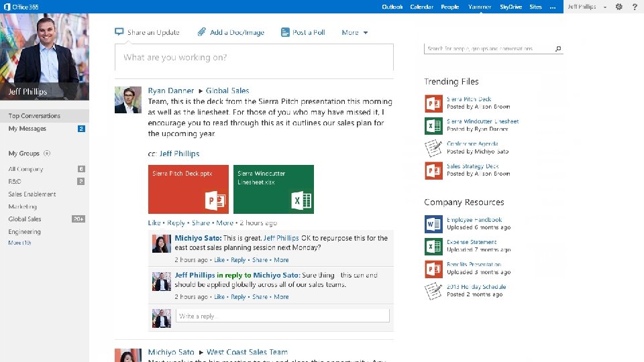
Task: Select Top Conversations in the sidebar
Action: coord(44,116)
